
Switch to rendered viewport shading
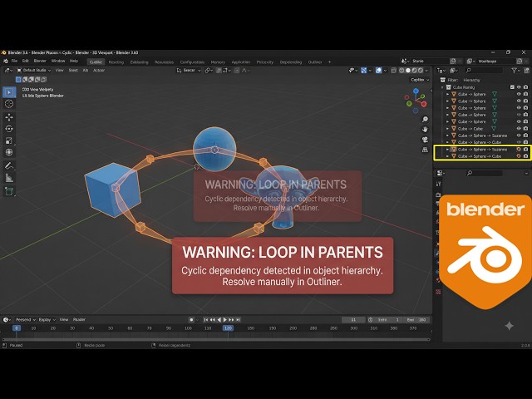click(x=421, y=70)
